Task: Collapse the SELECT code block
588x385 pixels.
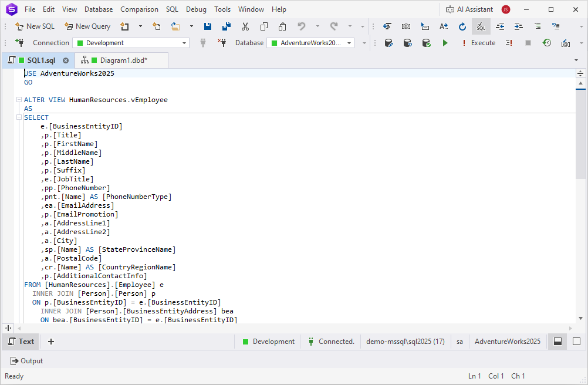Action: click(x=19, y=117)
